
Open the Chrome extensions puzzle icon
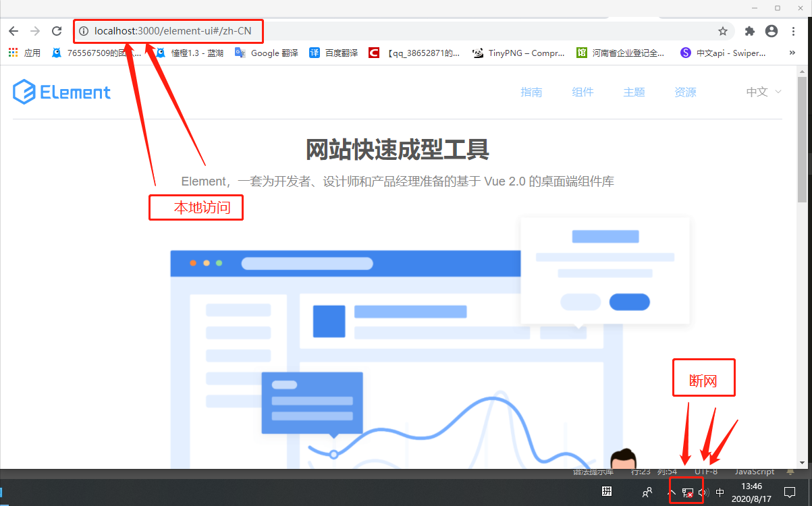coord(750,31)
